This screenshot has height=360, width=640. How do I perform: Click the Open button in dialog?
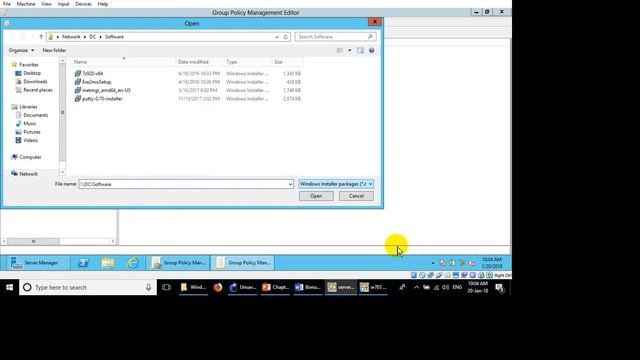[316, 196]
